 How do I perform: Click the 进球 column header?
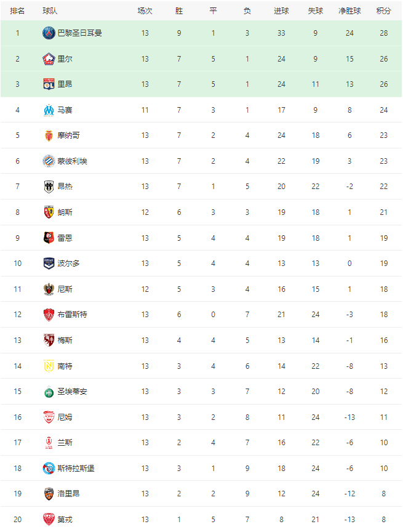(281, 11)
